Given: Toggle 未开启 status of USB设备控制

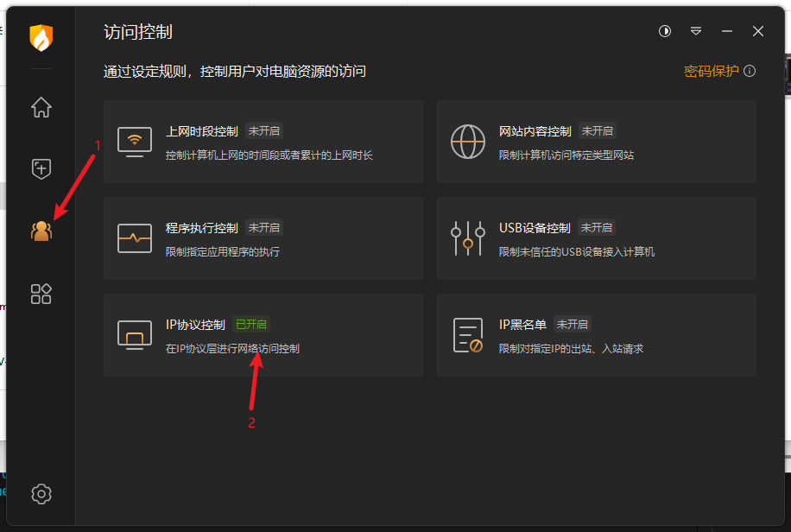Looking at the screenshot, I should coord(597,228).
